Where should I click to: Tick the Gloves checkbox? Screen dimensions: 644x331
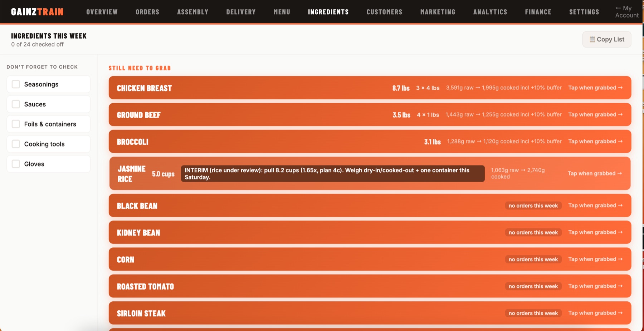click(x=16, y=164)
